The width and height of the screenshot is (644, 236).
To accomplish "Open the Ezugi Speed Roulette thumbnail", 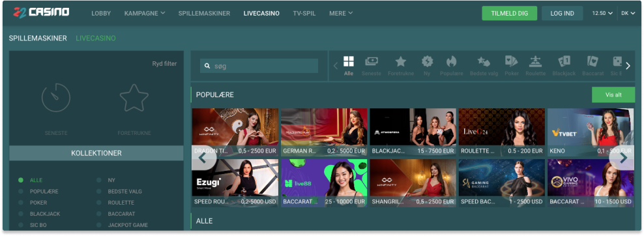I will tap(235, 183).
